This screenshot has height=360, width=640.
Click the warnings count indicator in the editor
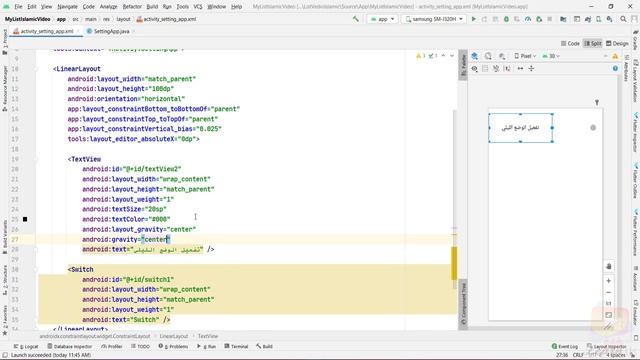click(421, 56)
